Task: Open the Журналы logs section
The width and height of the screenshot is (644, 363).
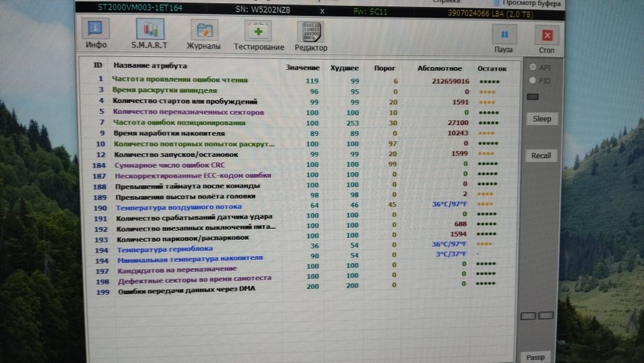Action: tap(204, 35)
